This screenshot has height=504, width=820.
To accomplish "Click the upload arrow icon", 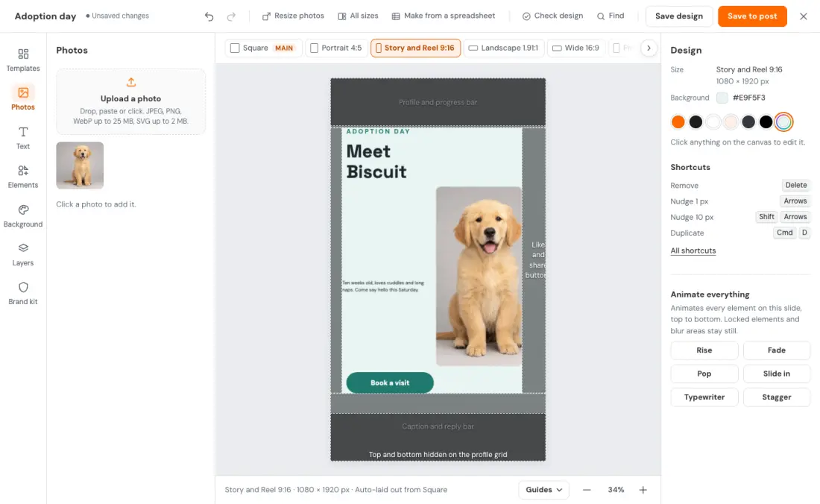I will [x=130, y=82].
